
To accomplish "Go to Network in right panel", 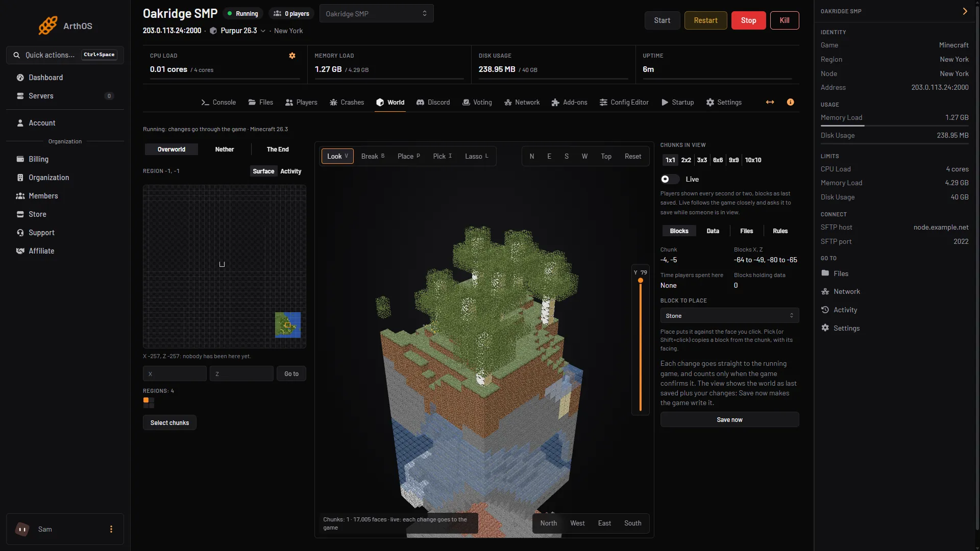I will [x=841, y=291].
